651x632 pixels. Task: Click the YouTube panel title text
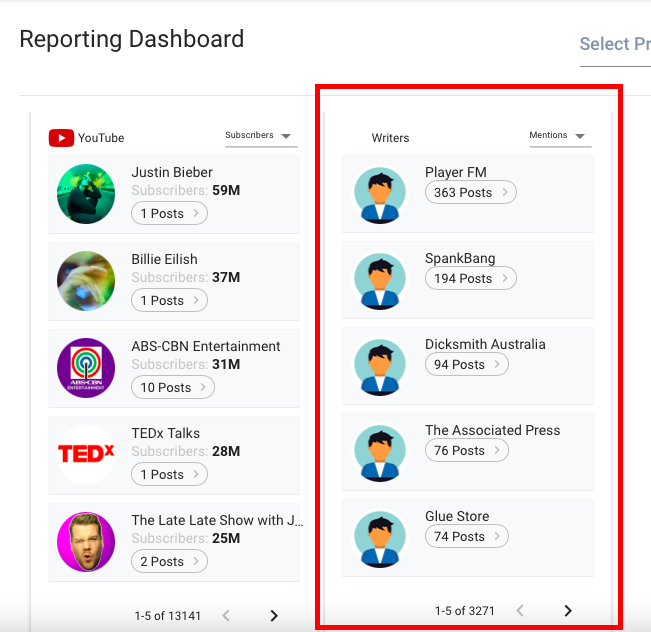(x=101, y=138)
